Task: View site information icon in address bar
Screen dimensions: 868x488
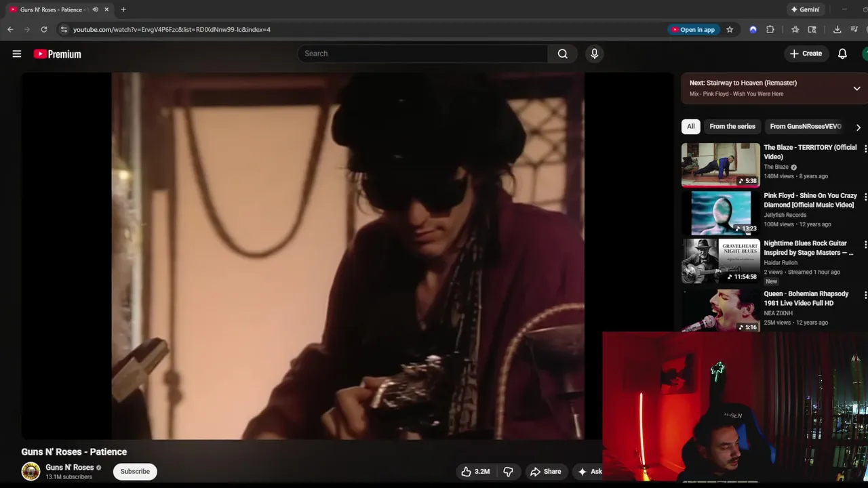Action: click(x=64, y=30)
